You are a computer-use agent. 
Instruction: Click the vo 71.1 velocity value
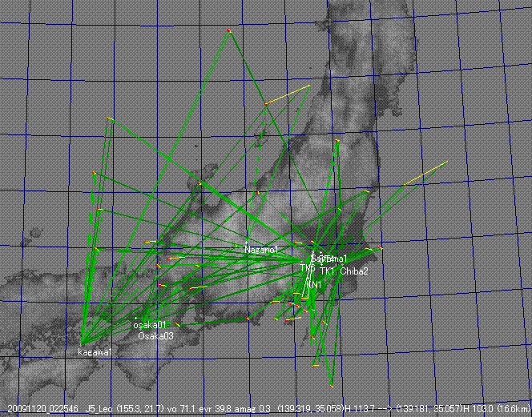pyautogui.click(x=179, y=409)
